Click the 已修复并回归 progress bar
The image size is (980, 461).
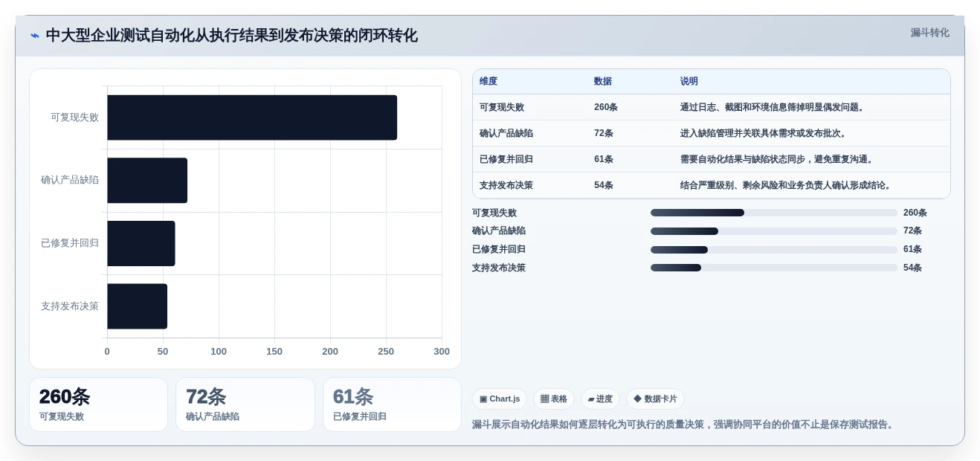(774, 250)
